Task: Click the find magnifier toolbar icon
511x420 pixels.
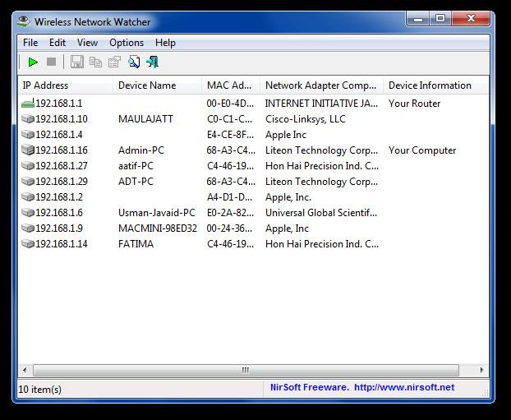Action: click(x=133, y=62)
